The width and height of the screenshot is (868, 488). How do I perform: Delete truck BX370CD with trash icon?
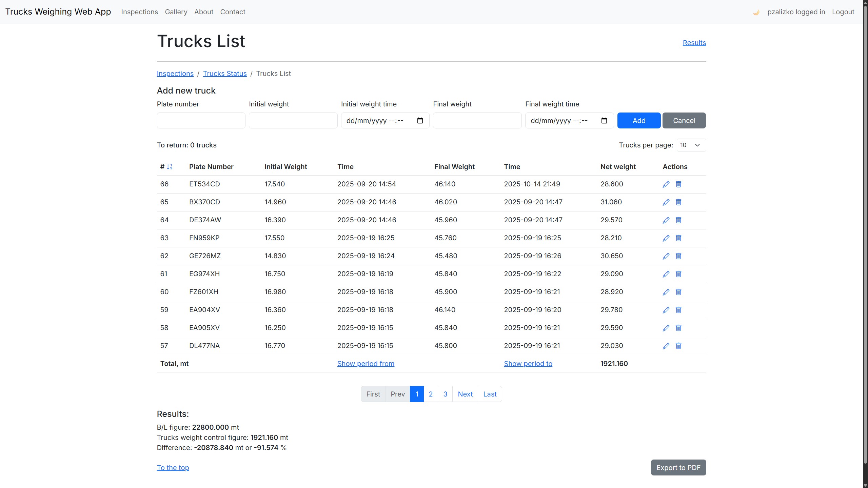tap(678, 202)
